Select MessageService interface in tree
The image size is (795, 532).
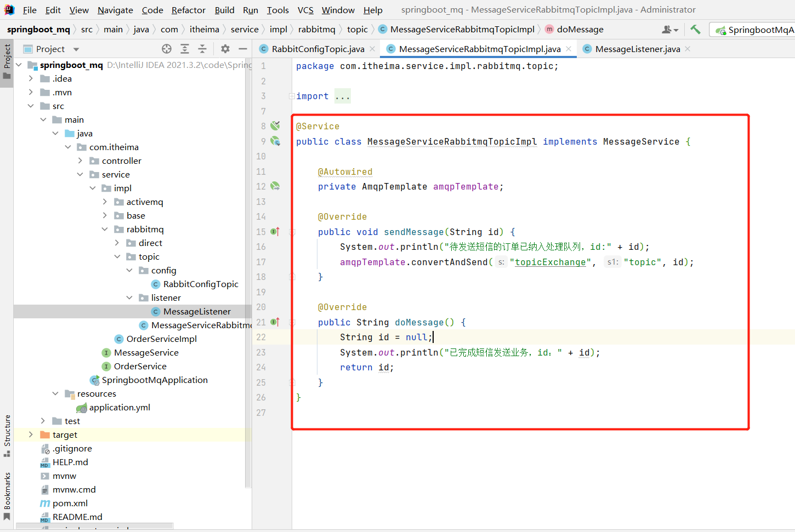(146, 352)
